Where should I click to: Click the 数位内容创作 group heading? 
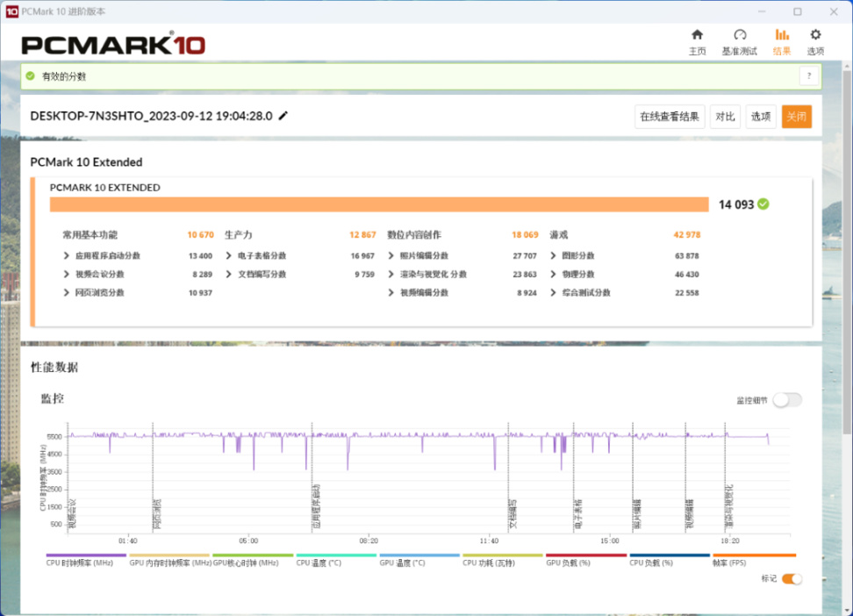[414, 234]
